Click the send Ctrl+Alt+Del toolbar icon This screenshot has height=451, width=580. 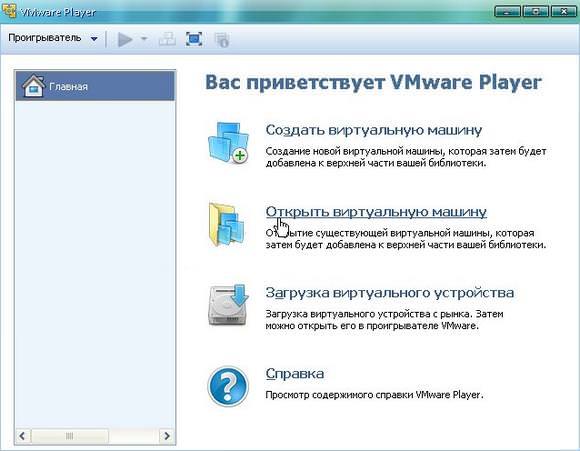167,39
